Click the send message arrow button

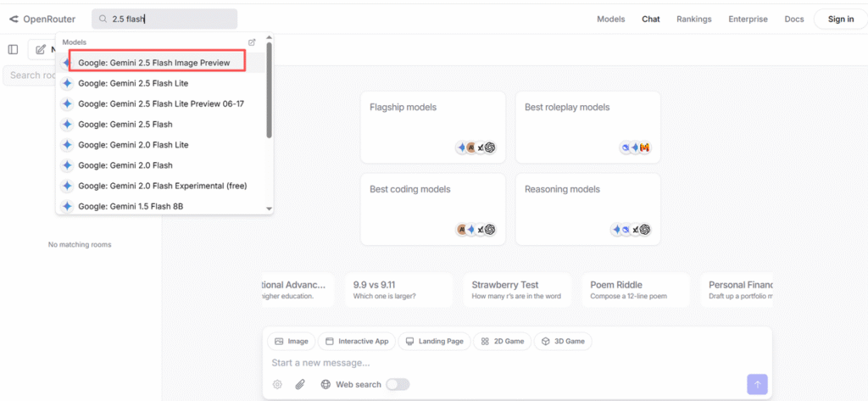point(757,384)
